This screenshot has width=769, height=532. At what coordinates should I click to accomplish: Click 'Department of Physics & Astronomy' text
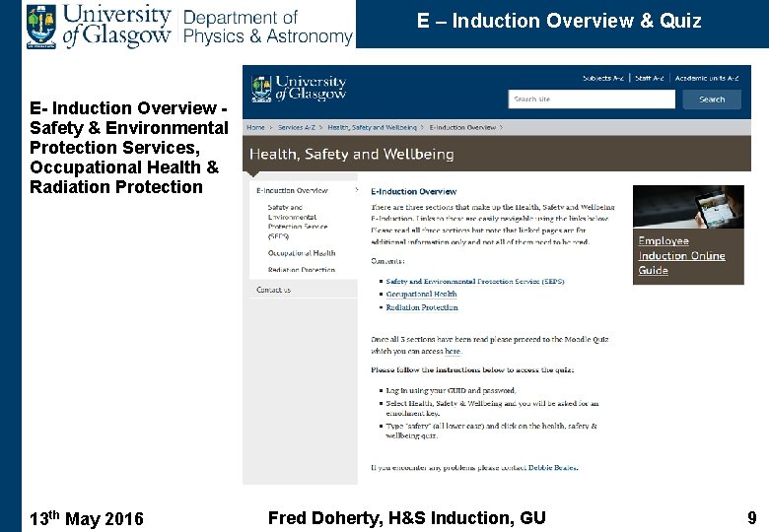[x=268, y=27]
